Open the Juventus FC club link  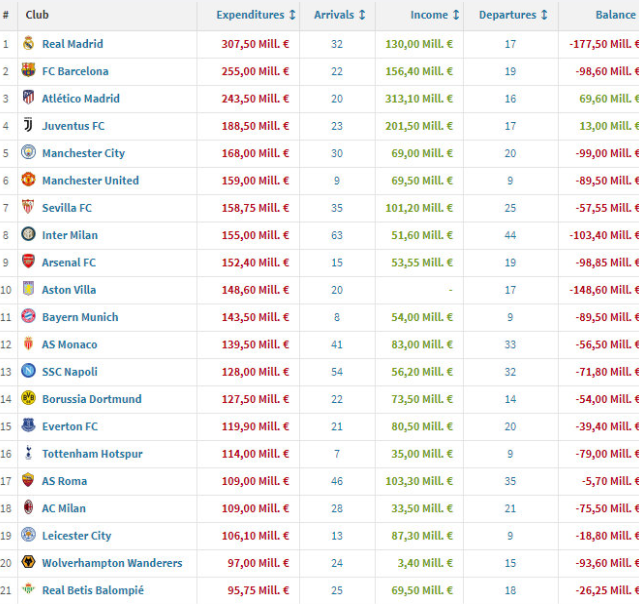pos(73,126)
